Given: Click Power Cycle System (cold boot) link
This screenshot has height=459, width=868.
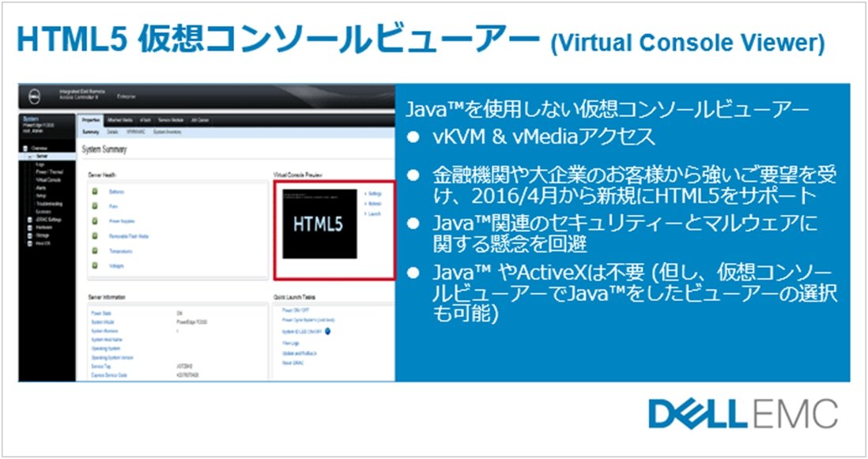Looking at the screenshot, I should (x=308, y=320).
